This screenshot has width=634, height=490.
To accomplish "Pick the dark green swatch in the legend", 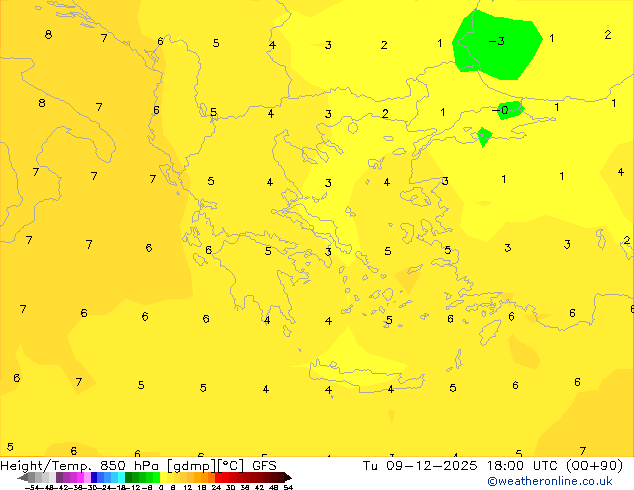I will click(x=128, y=477).
